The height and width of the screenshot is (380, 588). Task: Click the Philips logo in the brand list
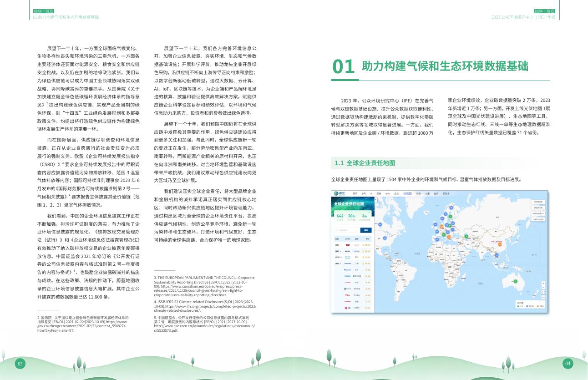[348, 276]
